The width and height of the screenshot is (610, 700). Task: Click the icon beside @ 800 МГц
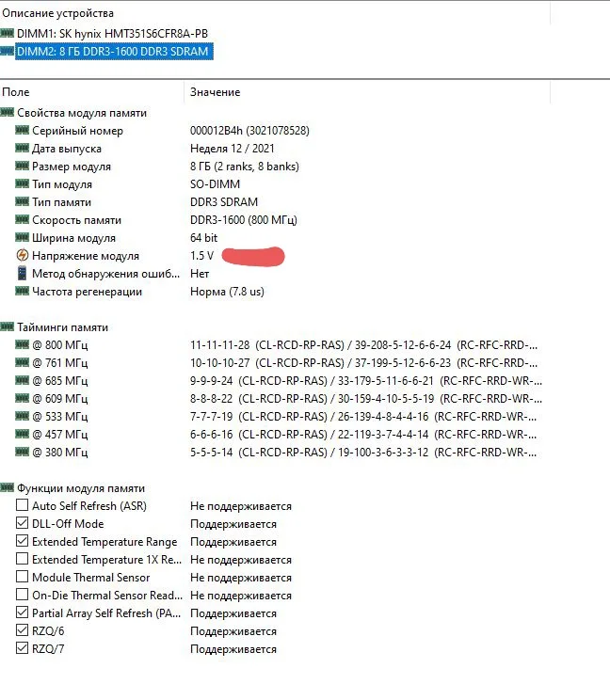(22, 344)
